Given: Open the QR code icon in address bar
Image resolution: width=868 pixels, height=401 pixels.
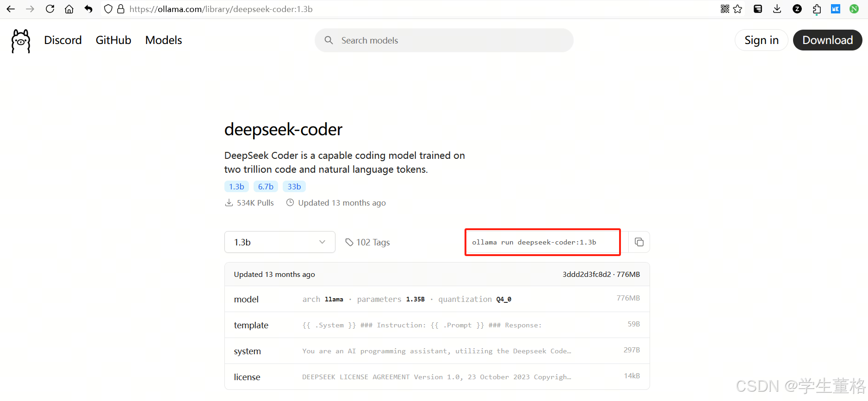Looking at the screenshot, I should click(725, 9).
